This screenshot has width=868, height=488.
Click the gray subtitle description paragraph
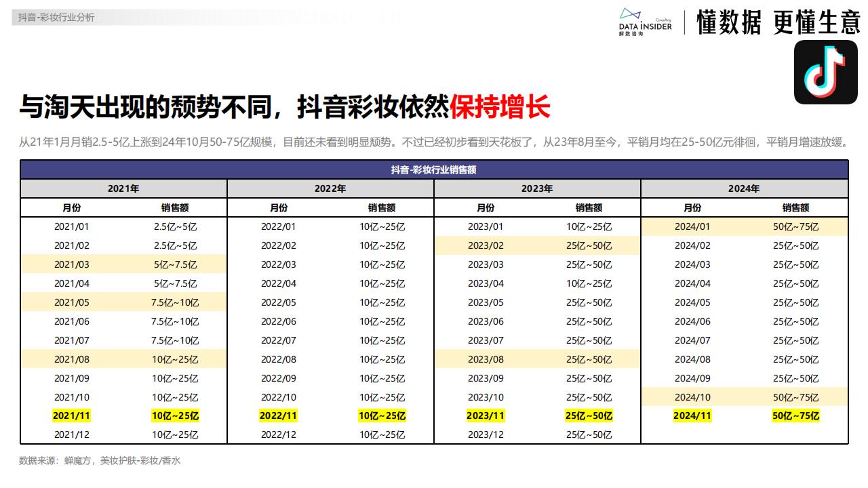[x=434, y=142]
